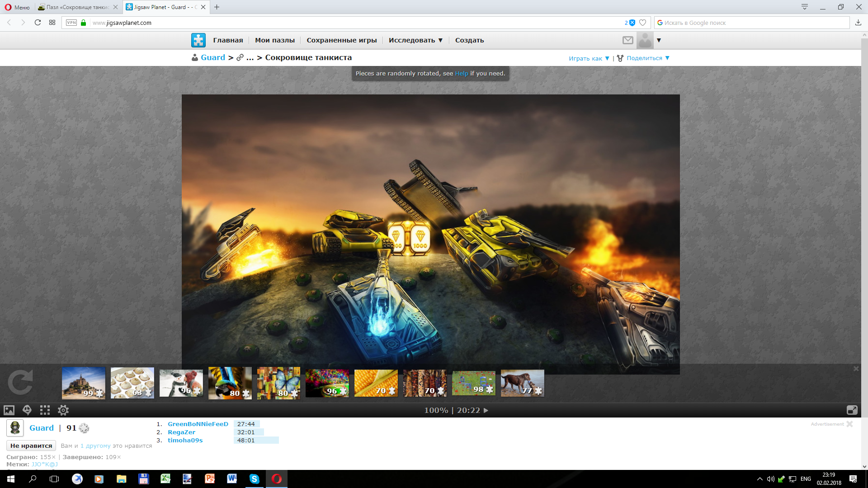This screenshot has height=488, width=868.
Task: Open GreenBoNNieFeeD's profile in leaderboard
Action: tap(198, 424)
